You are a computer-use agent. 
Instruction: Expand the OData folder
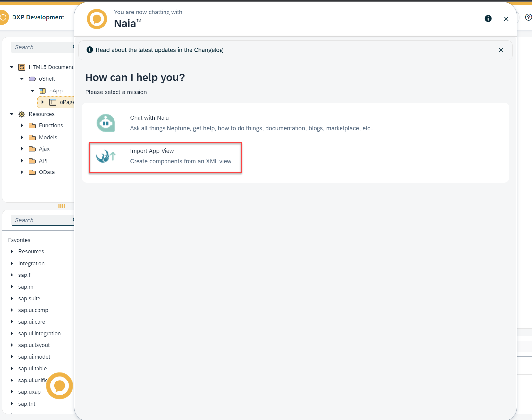point(22,172)
